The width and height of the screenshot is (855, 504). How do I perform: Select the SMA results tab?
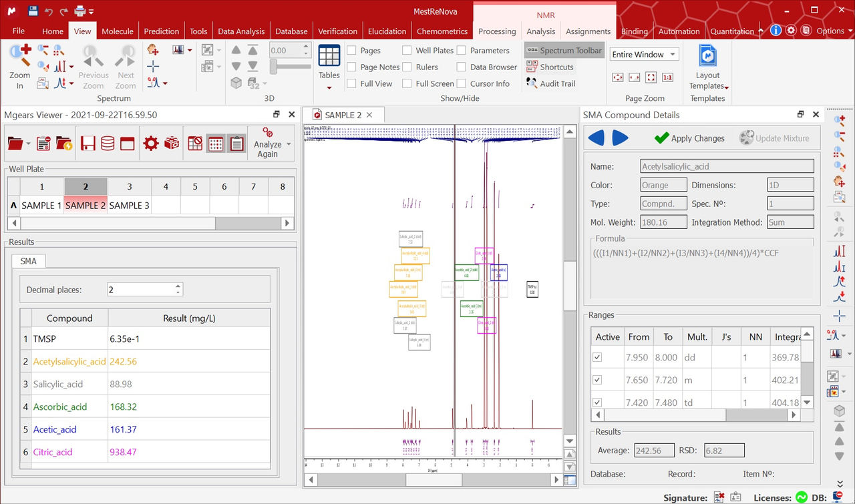click(29, 261)
